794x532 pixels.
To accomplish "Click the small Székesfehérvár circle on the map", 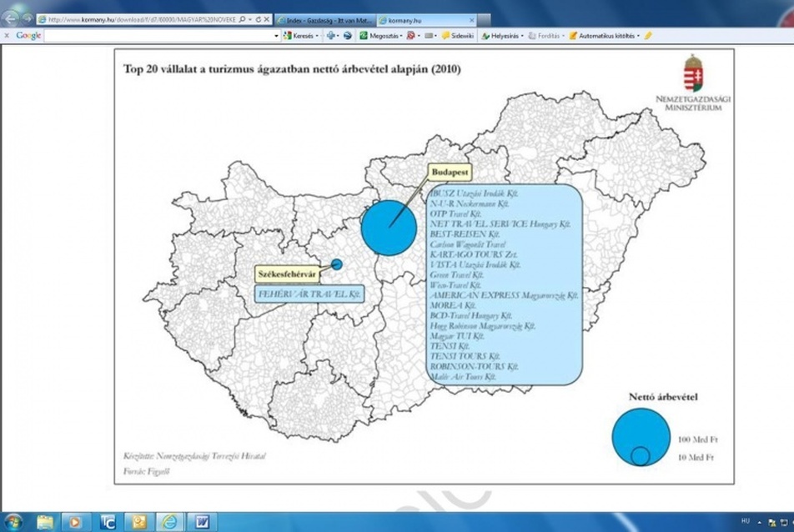I will coord(337,264).
